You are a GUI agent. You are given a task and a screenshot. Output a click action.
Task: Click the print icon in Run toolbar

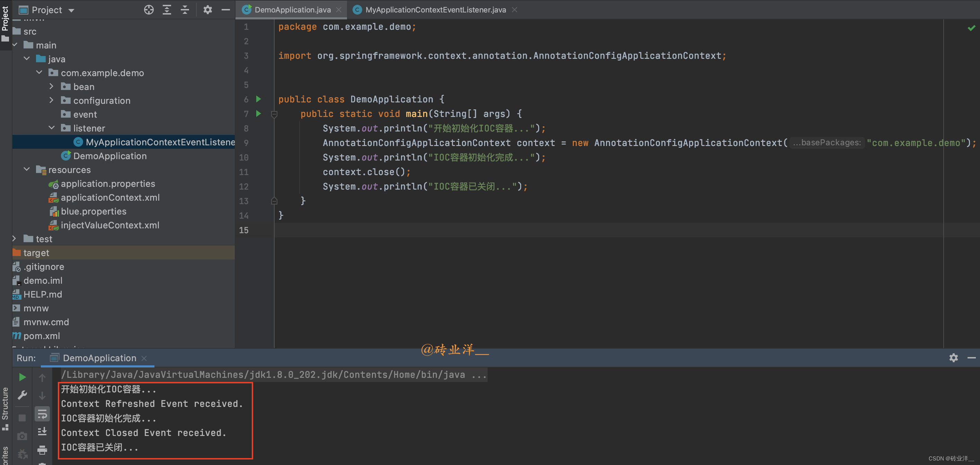[42, 450]
